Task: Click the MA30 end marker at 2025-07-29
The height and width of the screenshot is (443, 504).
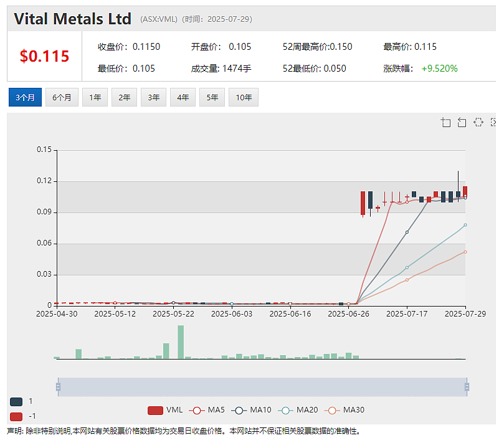Action: coord(465,252)
